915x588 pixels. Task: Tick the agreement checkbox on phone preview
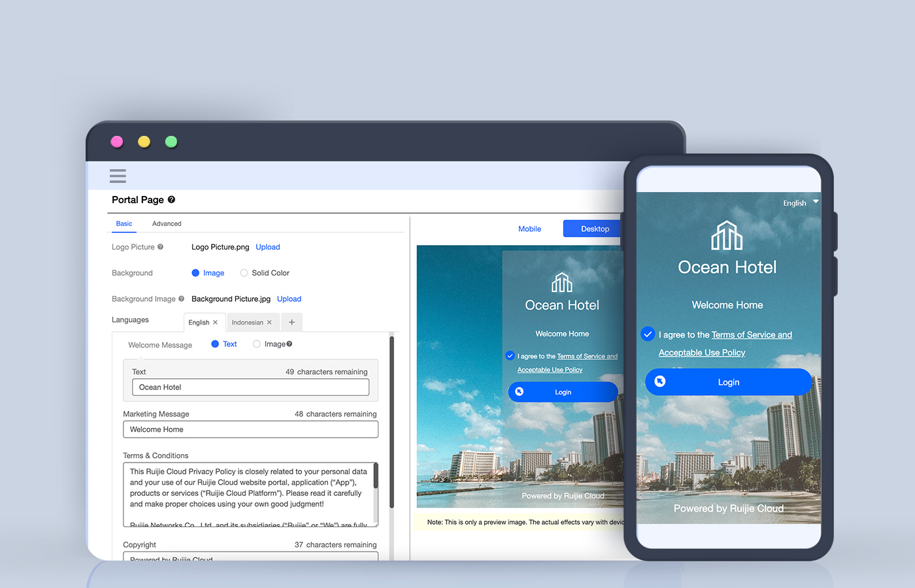(x=648, y=334)
